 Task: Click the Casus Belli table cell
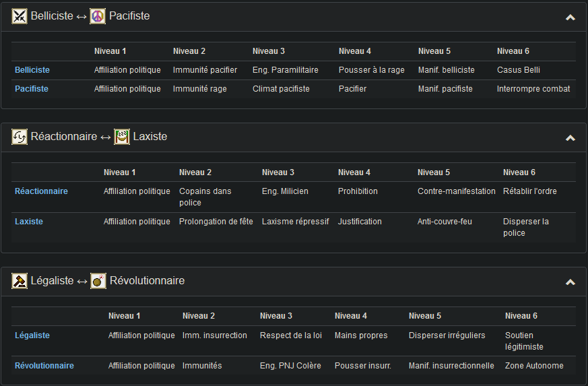point(519,70)
